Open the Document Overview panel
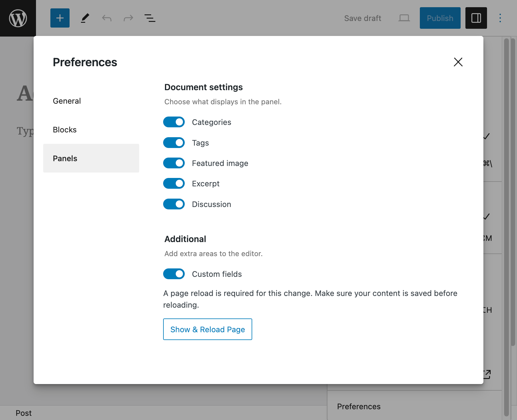517x420 pixels. (x=150, y=18)
